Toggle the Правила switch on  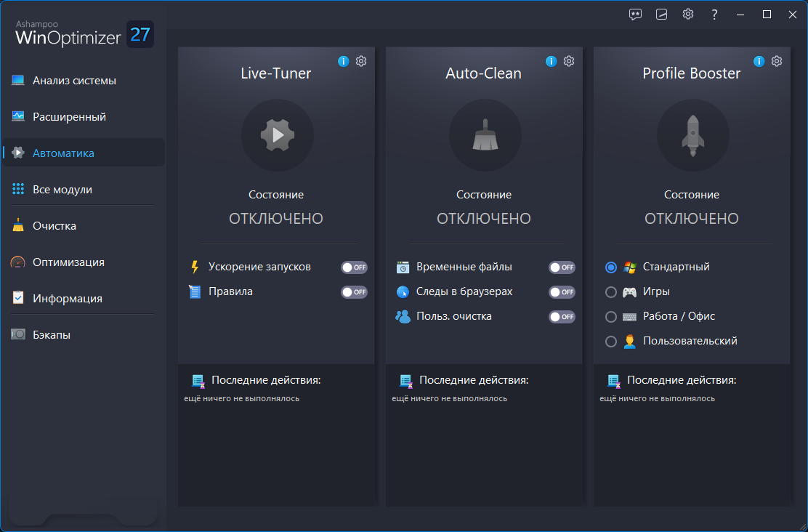pyautogui.click(x=354, y=291)
